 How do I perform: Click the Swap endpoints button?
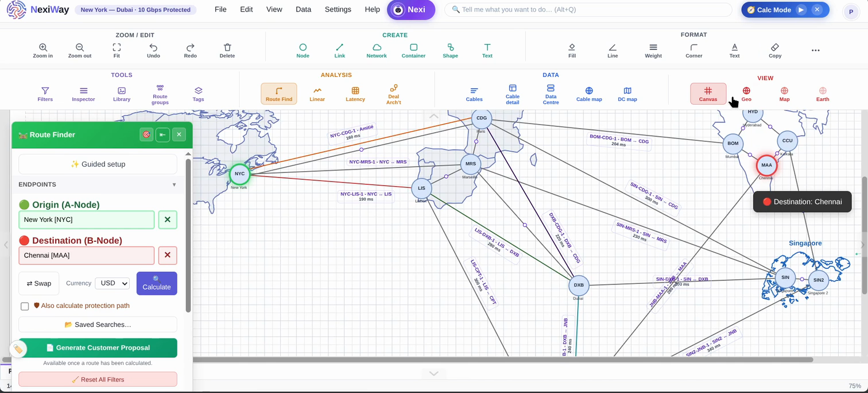tap(39, 283)
